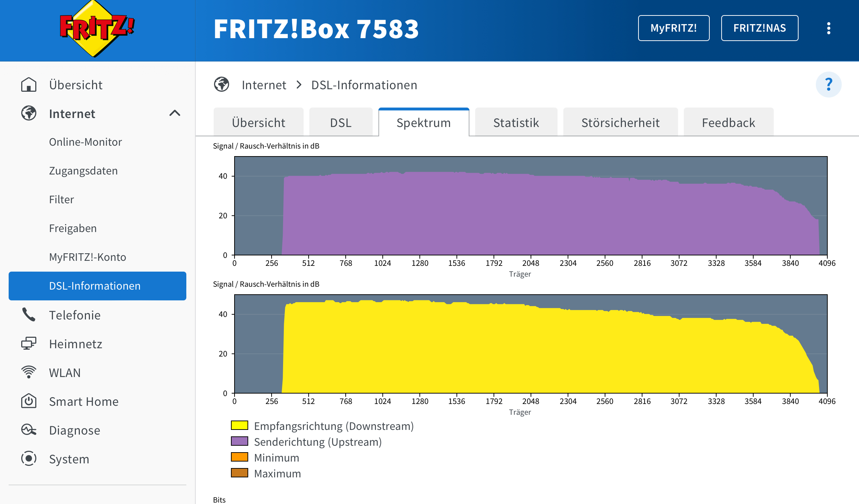Open the three-dot options menu

[828, 28]
